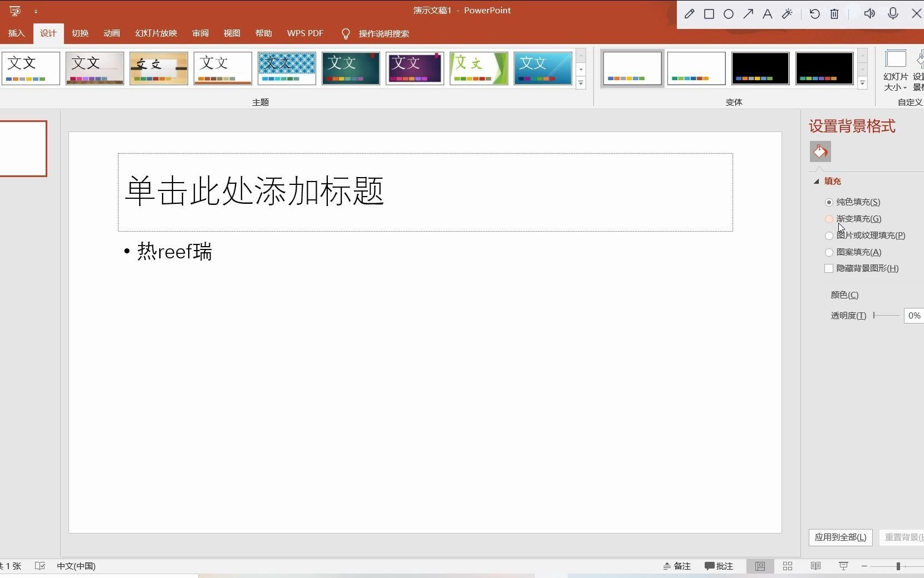Screen dimensions: 924x578
Task: Click the Fill paint bucket icon
Action: [820, 151]
